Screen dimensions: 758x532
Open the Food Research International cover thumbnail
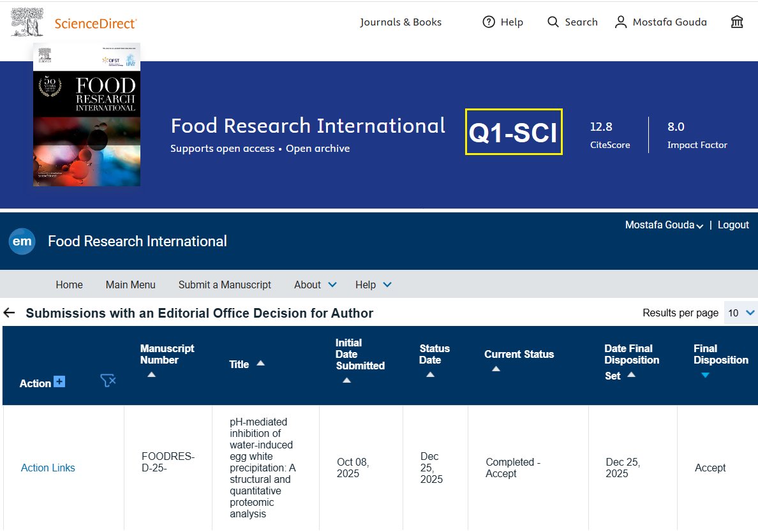pyautogui.click(x=87, y=115)
